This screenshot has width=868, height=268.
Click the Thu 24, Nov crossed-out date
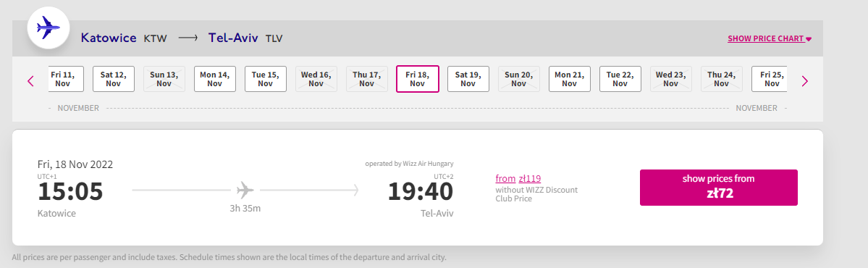tap(721, 79)
